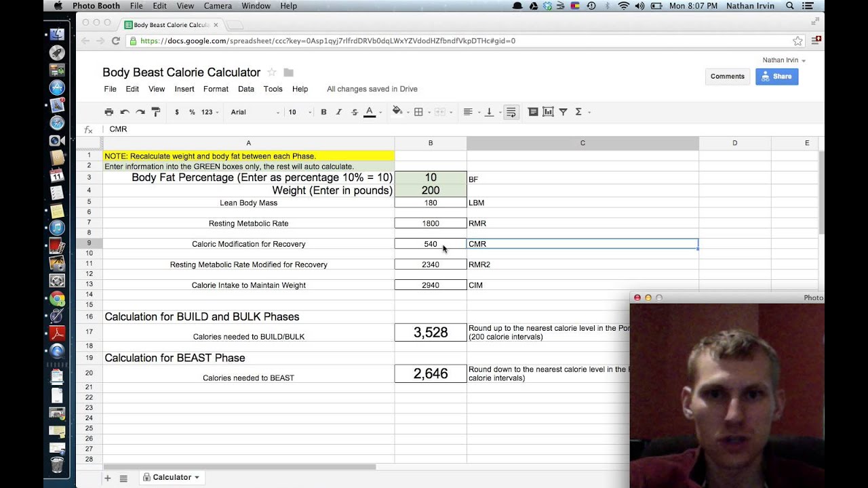Open the Trash in the Dock

point(58,464)
